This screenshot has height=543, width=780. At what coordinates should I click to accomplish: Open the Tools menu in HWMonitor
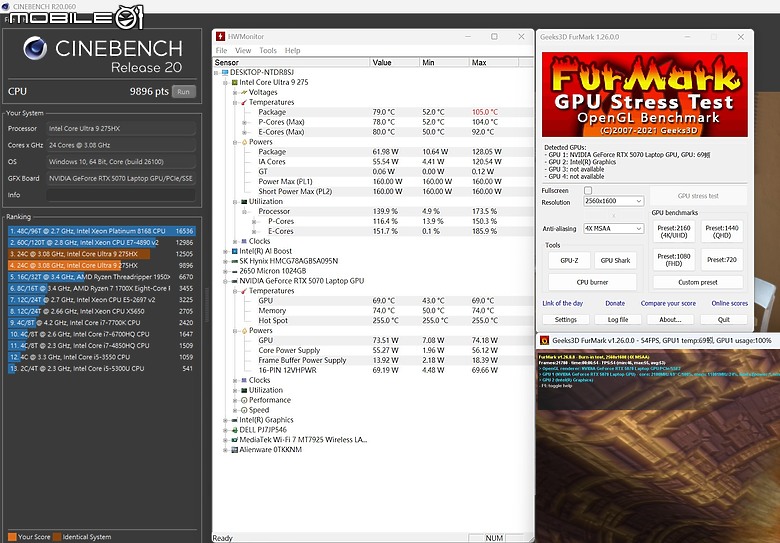268,50
